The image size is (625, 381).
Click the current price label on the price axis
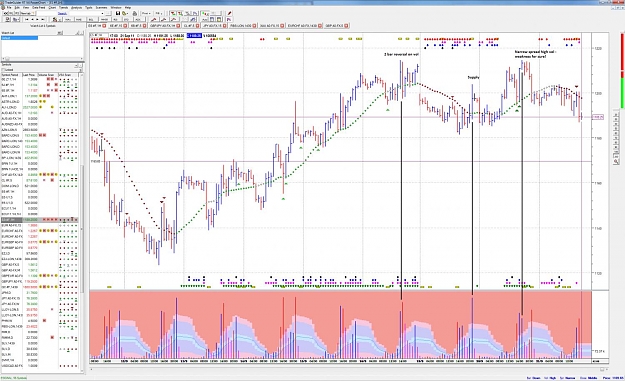pos(597,117)
